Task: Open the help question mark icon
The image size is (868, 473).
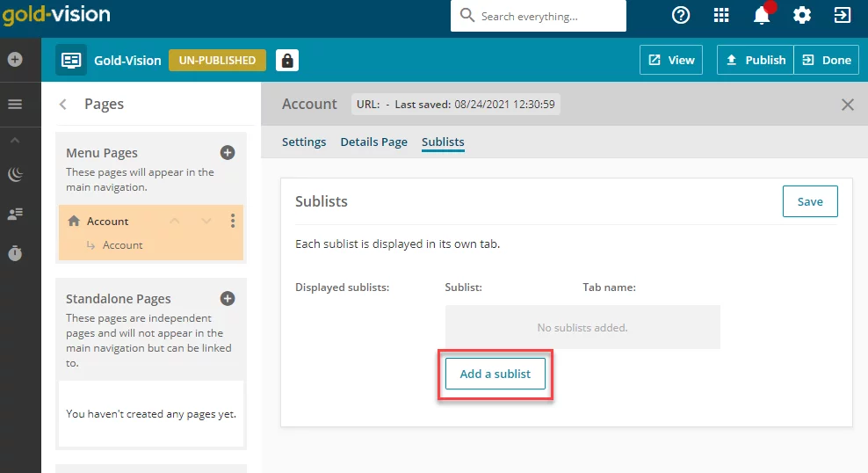Action: point(680,16)
